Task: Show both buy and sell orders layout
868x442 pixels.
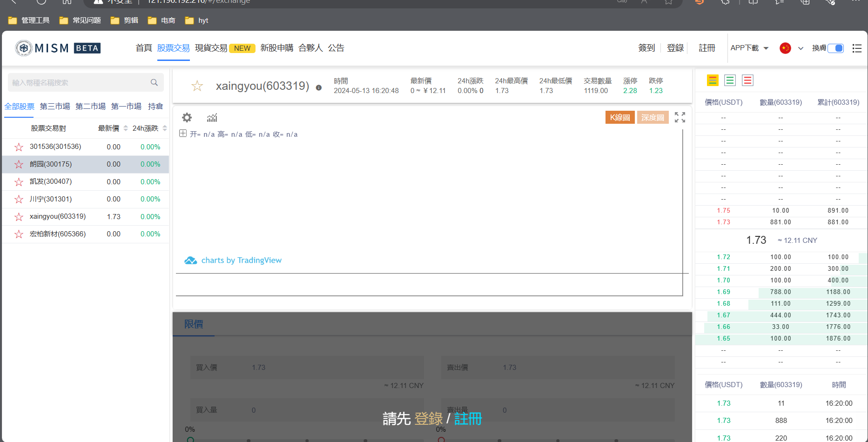Action: [x=713, y=80]
